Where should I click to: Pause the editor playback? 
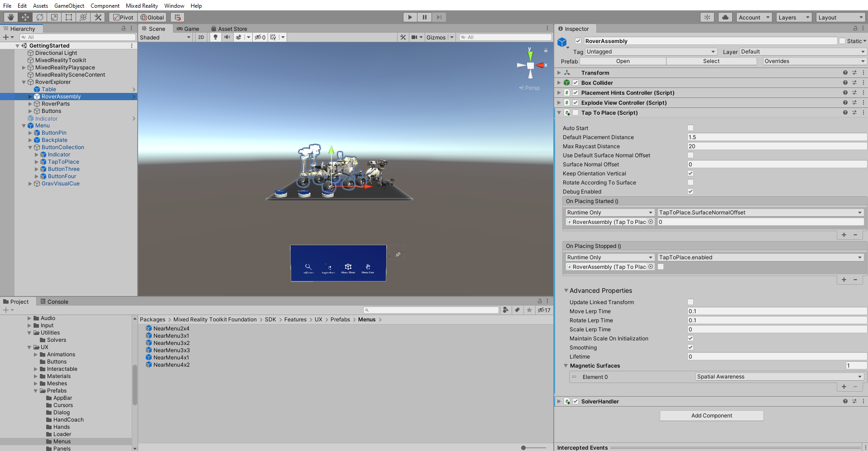[x=424, y=17]
